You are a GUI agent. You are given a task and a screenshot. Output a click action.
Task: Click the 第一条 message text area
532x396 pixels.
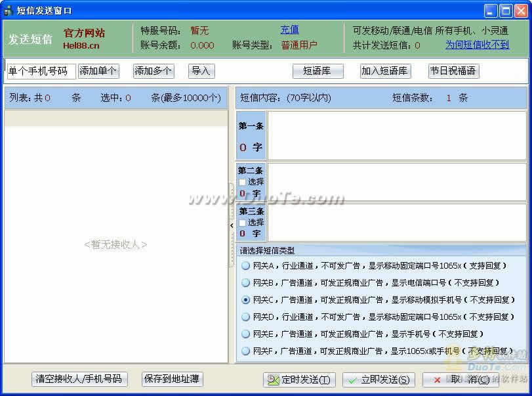click(396, 135)
